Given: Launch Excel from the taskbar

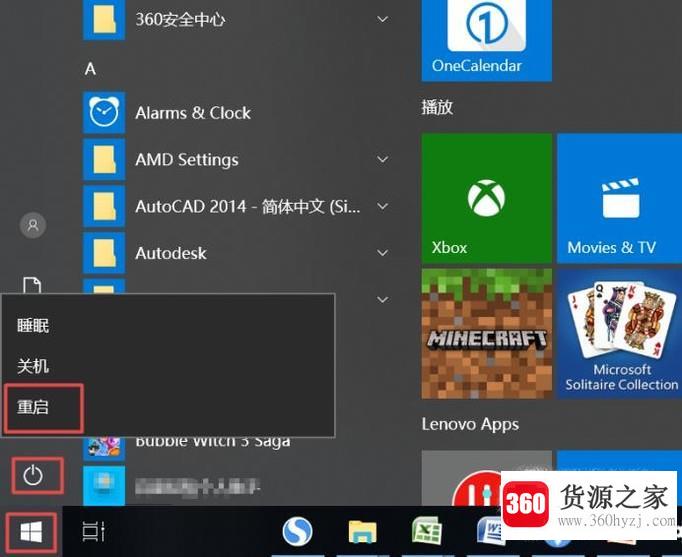Looking at the screenshot, I should pyautogui.click(x=426, y=530).
